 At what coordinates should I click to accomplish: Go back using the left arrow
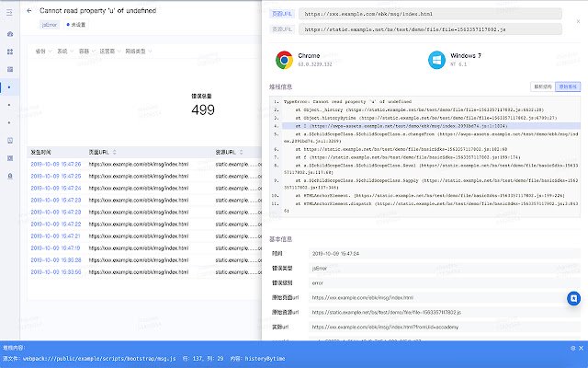click(29, 10)
